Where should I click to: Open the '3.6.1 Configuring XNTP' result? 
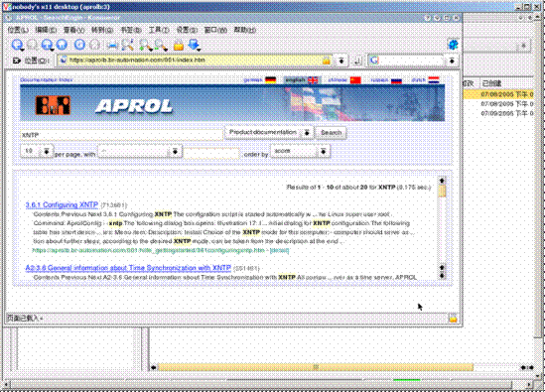62,204
